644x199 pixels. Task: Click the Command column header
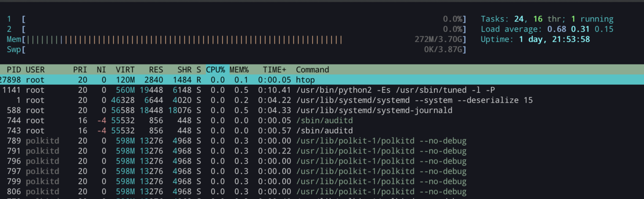[312, 70]
